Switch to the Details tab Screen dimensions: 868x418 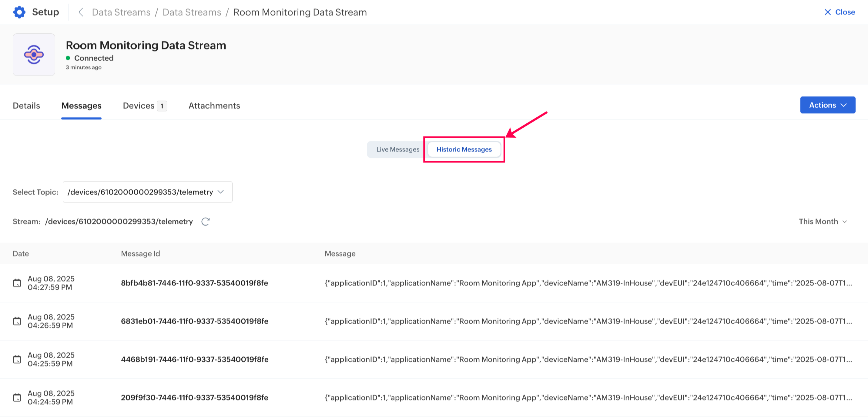click(x=26, y=105)
